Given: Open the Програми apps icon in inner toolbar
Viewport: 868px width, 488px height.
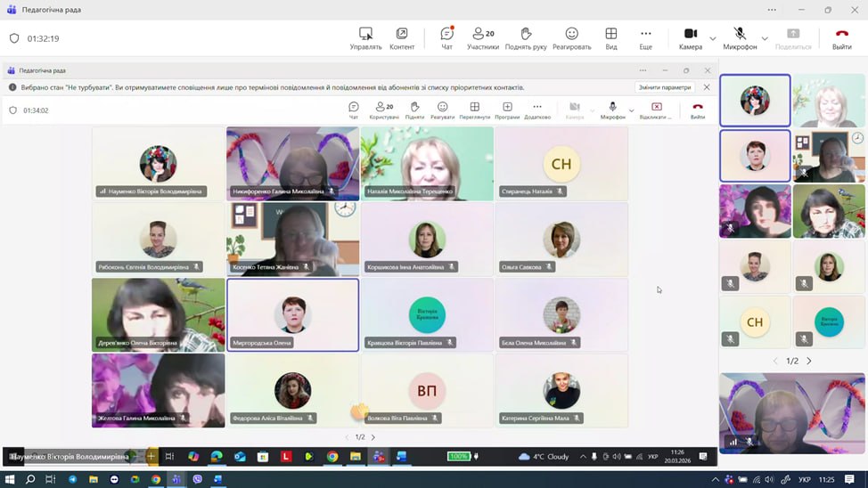Looking at the screenshot, I should (507, 110).
